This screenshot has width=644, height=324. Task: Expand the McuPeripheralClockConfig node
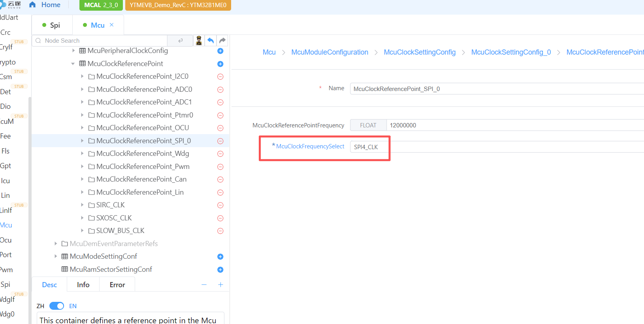click(x=73, y=51)
